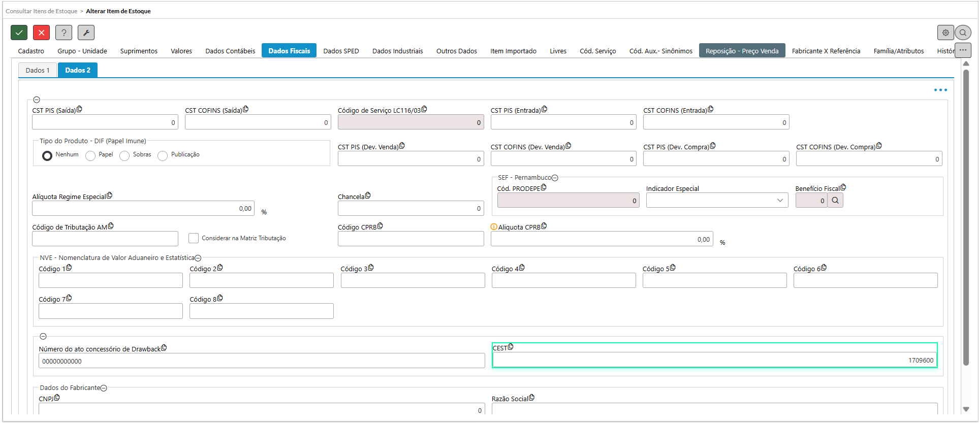Viewport: 980px width, 423px height.
Task: Click the magnifier search icon at top right
Action: (x=963, y=32)
